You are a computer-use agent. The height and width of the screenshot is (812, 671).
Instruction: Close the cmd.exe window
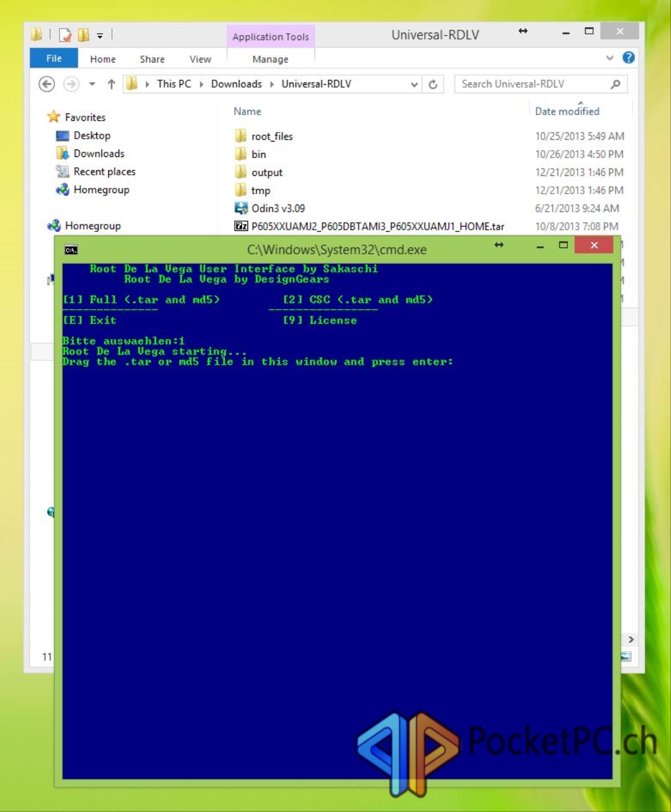point(594,245)
